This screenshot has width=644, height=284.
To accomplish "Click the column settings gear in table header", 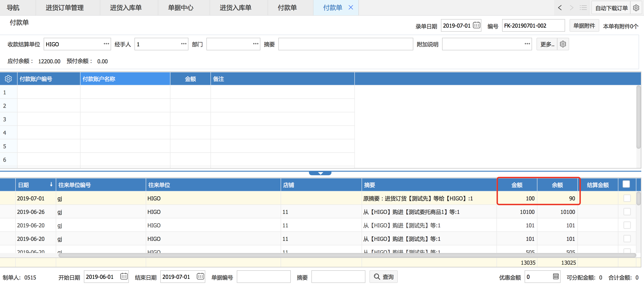I will (8, 79).
